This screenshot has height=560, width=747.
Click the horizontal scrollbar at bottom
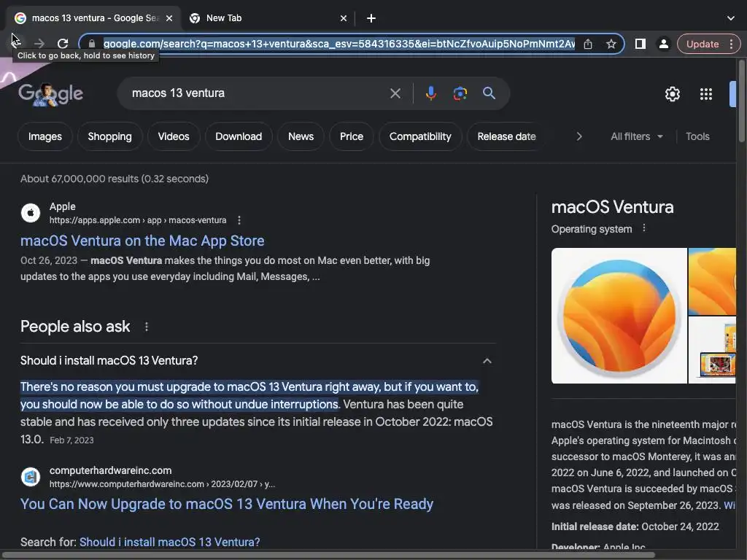(329, 555)
